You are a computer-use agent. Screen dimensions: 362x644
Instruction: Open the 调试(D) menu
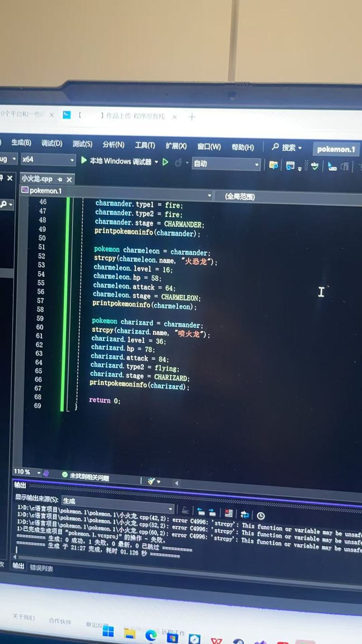tap(52, 143)
